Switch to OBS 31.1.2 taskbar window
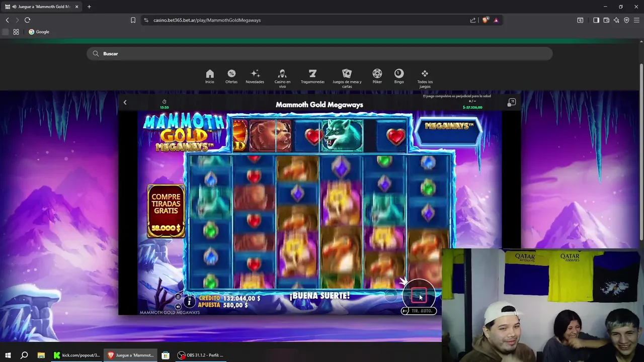Viewport: 644px width, 362px height. point(201,355)
